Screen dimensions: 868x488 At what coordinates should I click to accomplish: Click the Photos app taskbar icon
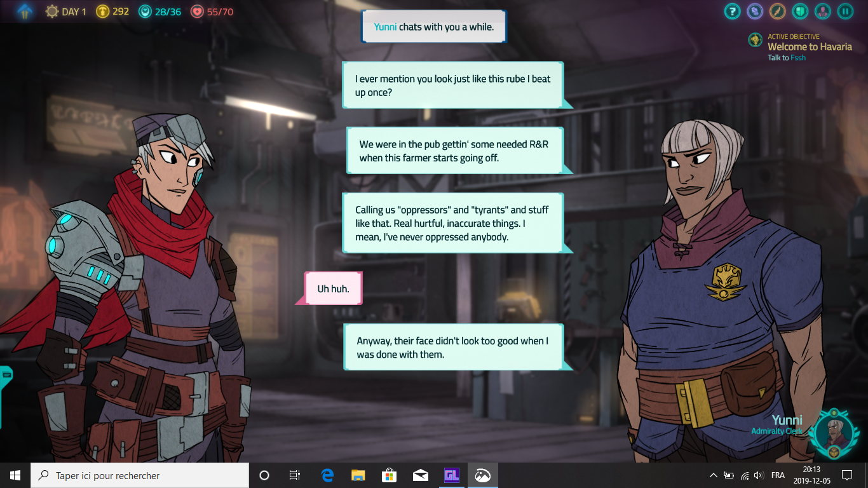[482, 475]
